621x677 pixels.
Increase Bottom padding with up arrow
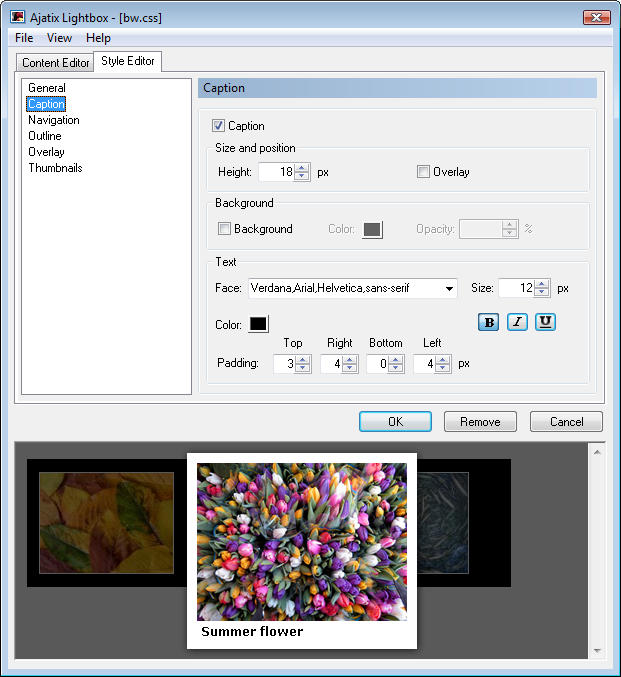[x=396, y=360]
